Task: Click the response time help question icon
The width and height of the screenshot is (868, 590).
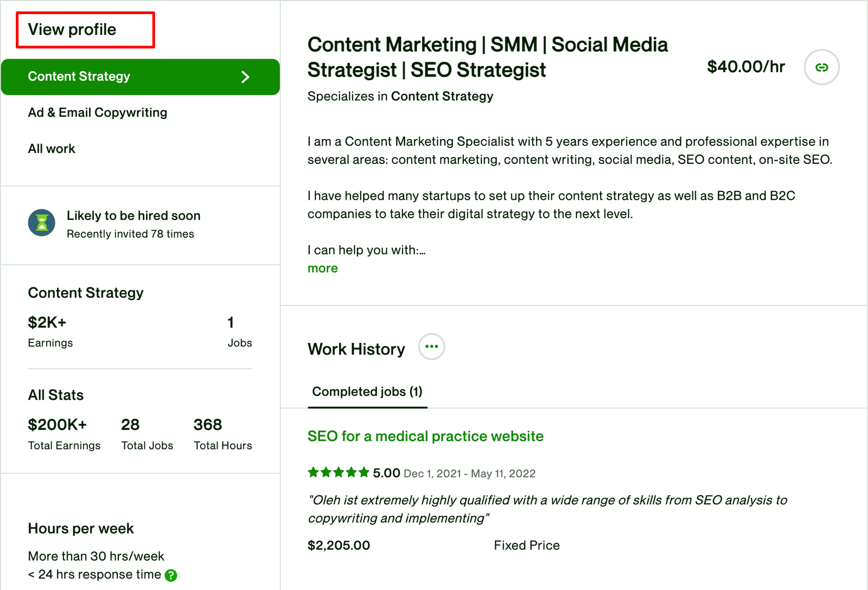Action: tap(171, 575)
